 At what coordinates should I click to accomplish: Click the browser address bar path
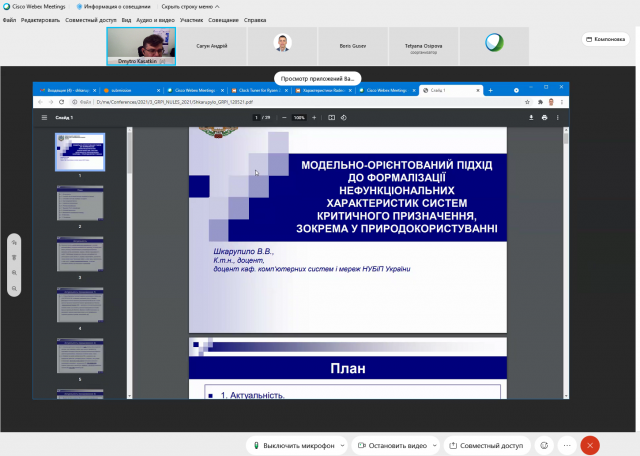coord(175,102)
